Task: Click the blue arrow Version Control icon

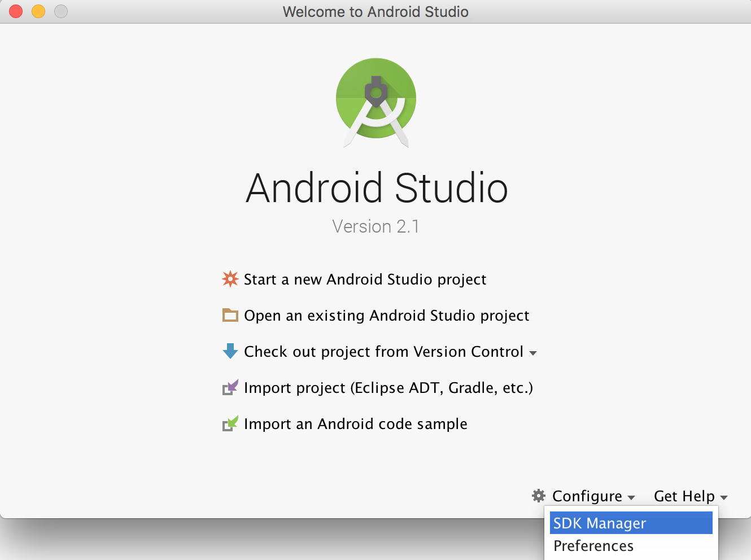Action: click(x=230, y=351)
